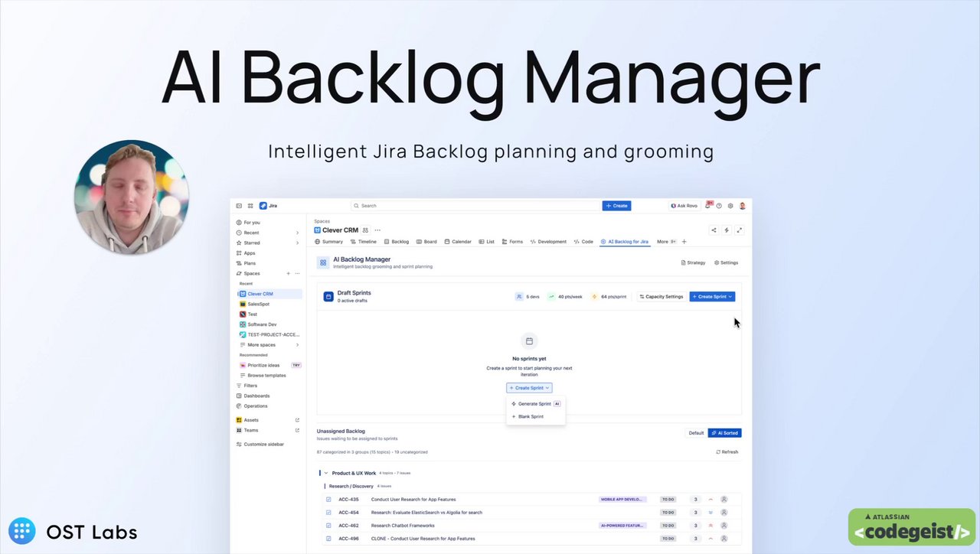Open the Clever CRM space in sidebar
The width and height of the screenshot is (980, 554).
269,294
